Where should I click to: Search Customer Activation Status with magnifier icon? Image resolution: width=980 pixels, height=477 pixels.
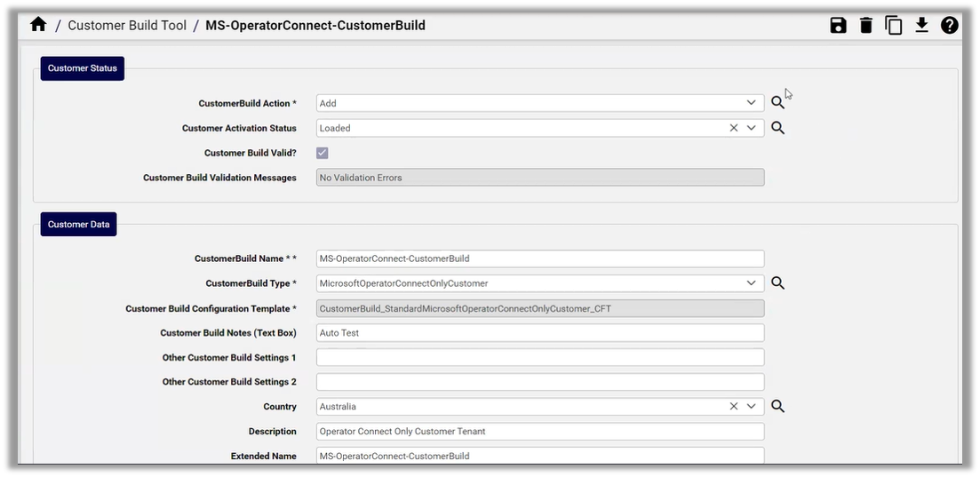777,128
